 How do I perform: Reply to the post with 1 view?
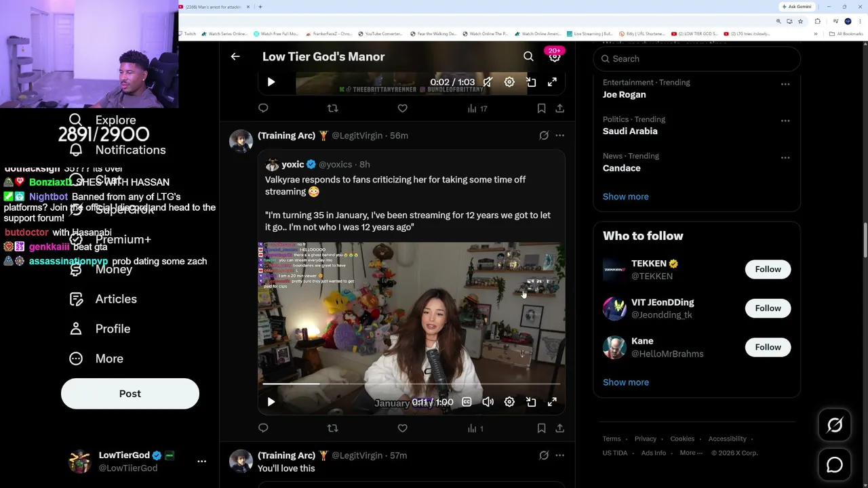(263, 428)
